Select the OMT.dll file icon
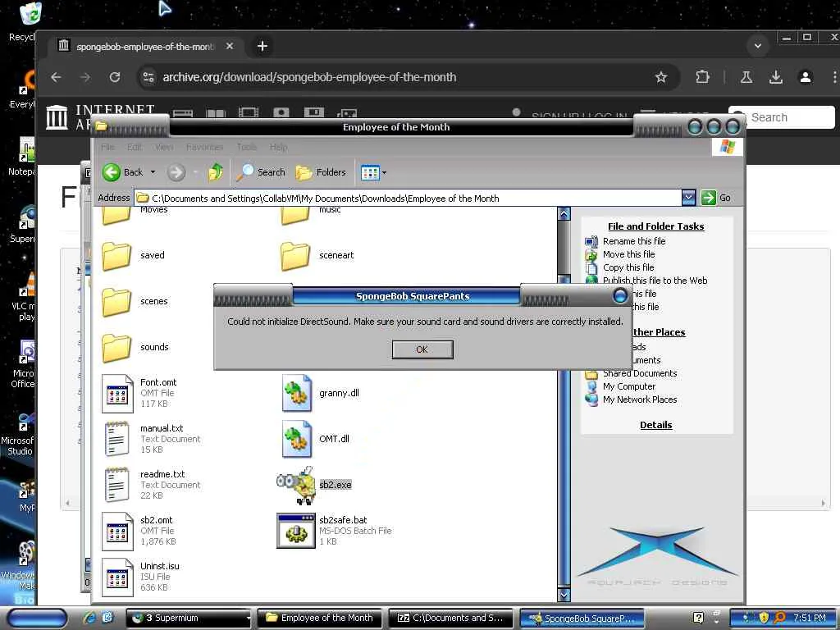The image size is (840, 630). click(297, 439)
